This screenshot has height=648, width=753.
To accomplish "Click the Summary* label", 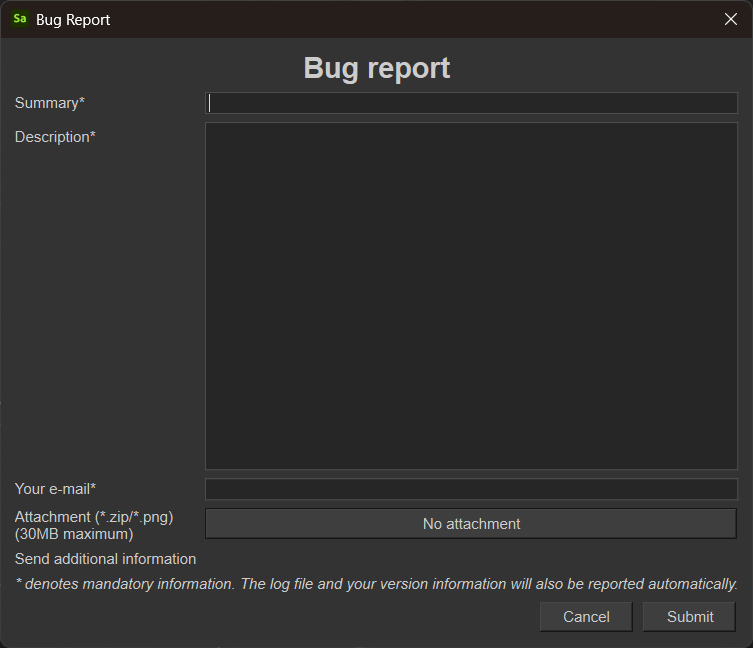I will point(50,103).
